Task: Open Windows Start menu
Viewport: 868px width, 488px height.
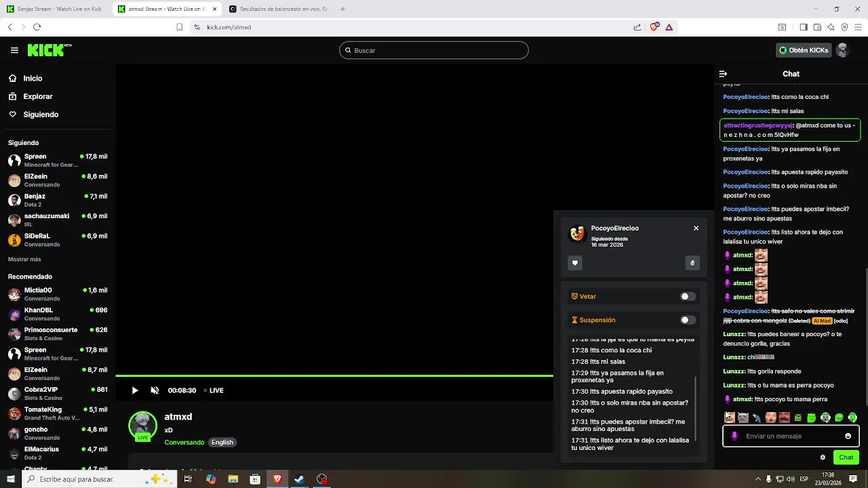Action: 10,479
